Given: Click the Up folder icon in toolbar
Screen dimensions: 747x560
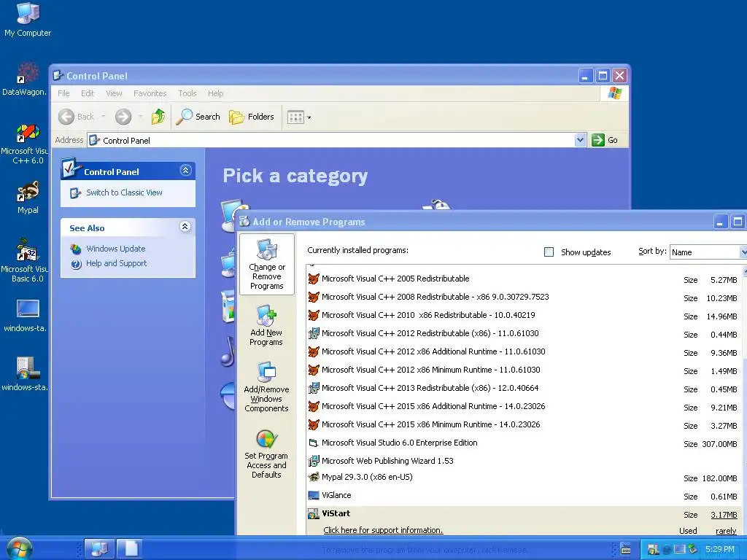Looking at the screenshot, I should tap(158, 117).
